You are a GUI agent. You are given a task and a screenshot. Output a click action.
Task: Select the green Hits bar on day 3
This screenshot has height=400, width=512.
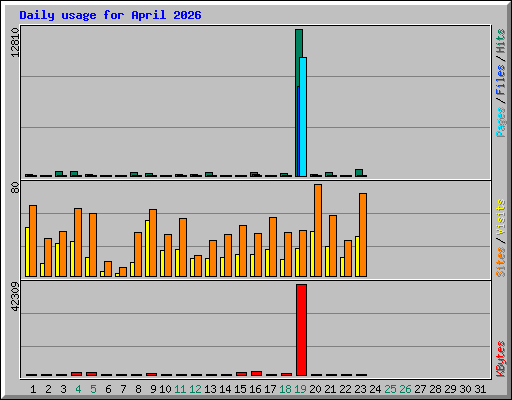click(59, 174)
